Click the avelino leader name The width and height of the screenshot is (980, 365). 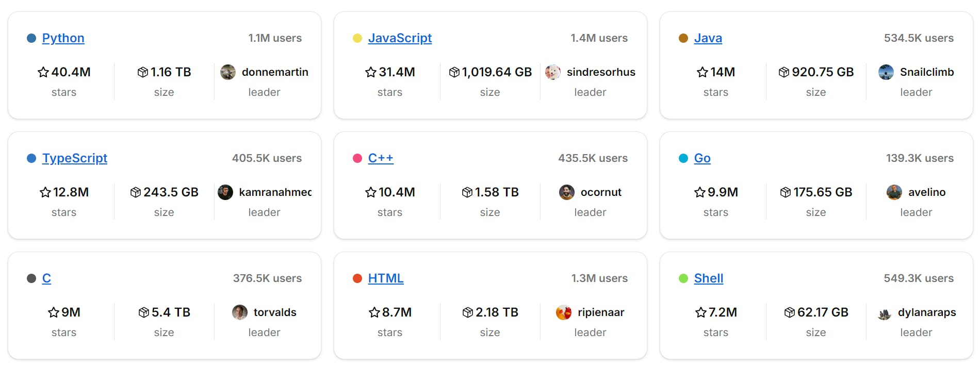pos(926,192)
